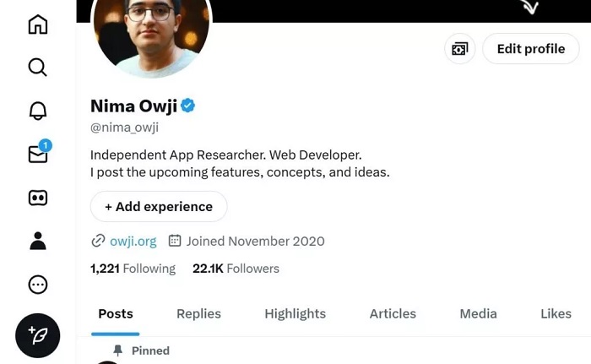Click the Edit profile button
Image resolution: width=591 pixels, height=364 pixels.
(x=531, y=49)
